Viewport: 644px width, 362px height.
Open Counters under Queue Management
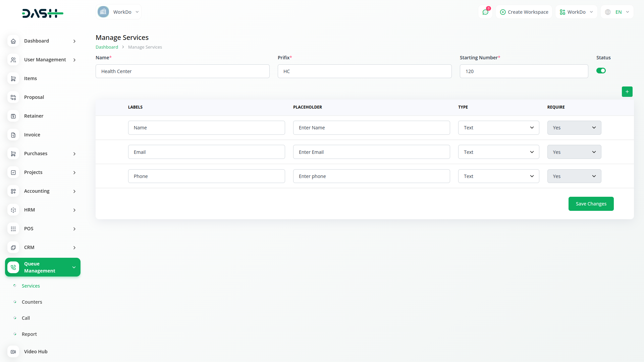point(32,302)
